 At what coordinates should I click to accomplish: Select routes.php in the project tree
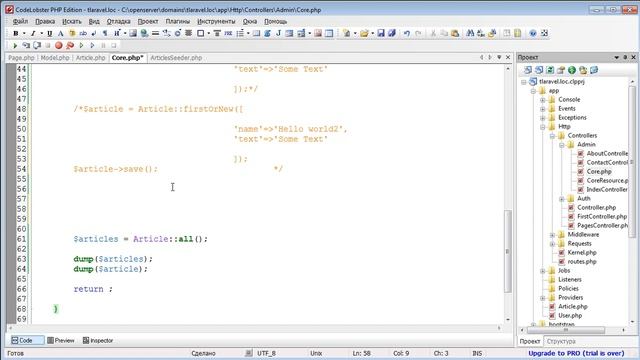582,262
